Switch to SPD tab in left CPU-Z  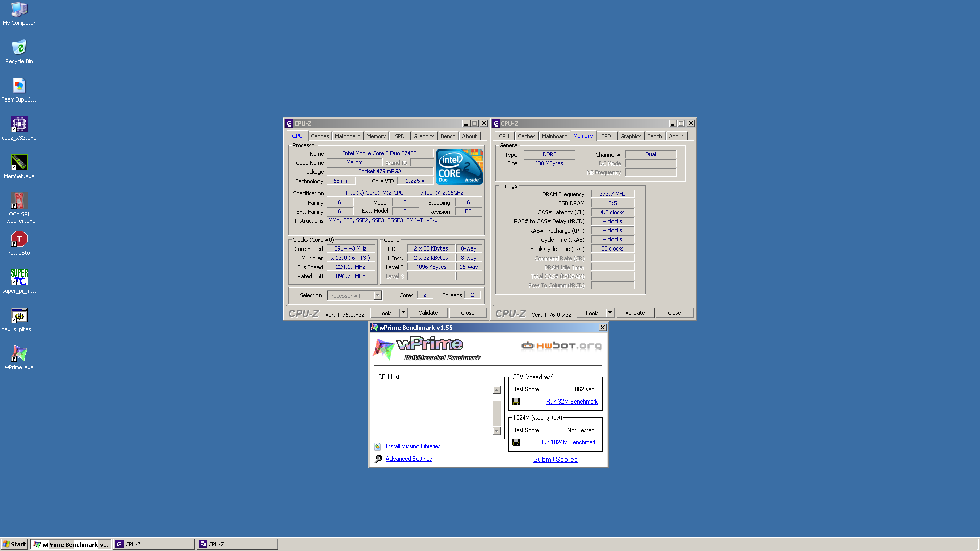400,136
